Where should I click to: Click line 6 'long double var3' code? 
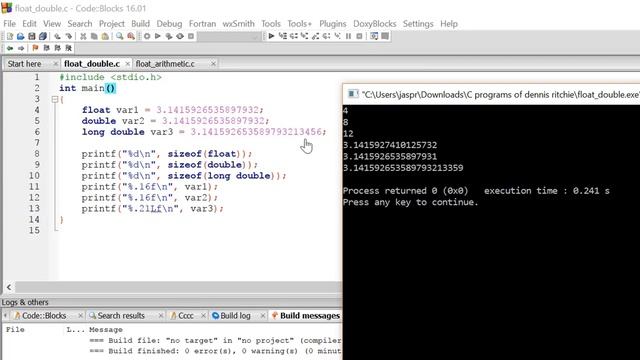point(204,132)
